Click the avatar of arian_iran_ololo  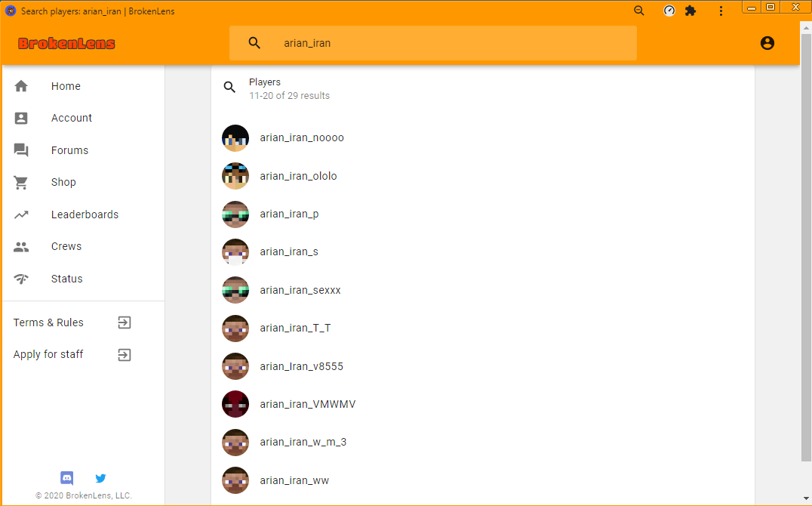pos(235,176)
